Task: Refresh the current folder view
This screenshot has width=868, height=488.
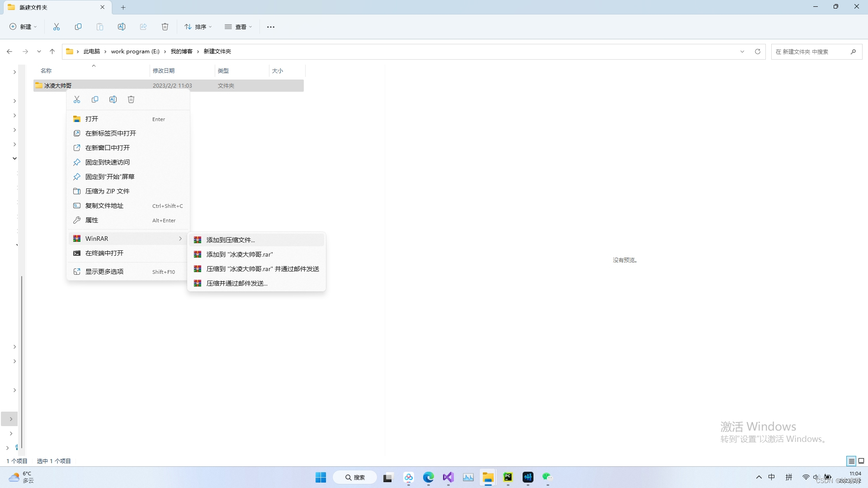Action: click(x=758, y=52)
